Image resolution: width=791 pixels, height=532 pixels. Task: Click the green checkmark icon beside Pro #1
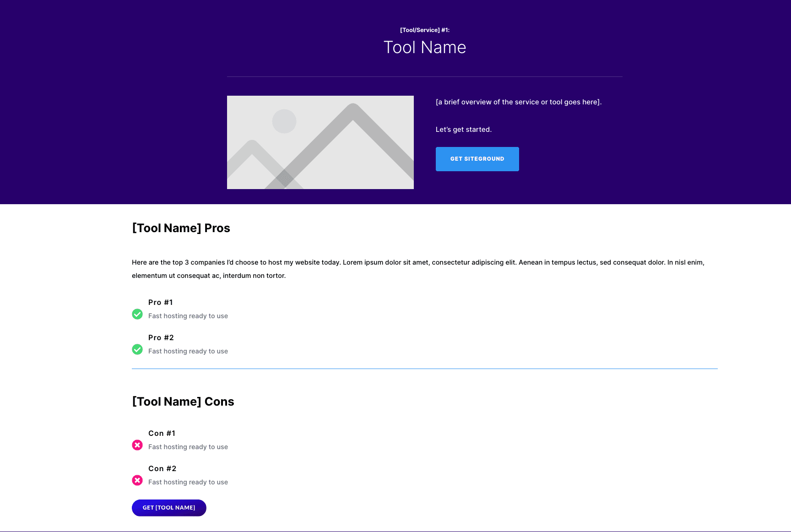137,315
